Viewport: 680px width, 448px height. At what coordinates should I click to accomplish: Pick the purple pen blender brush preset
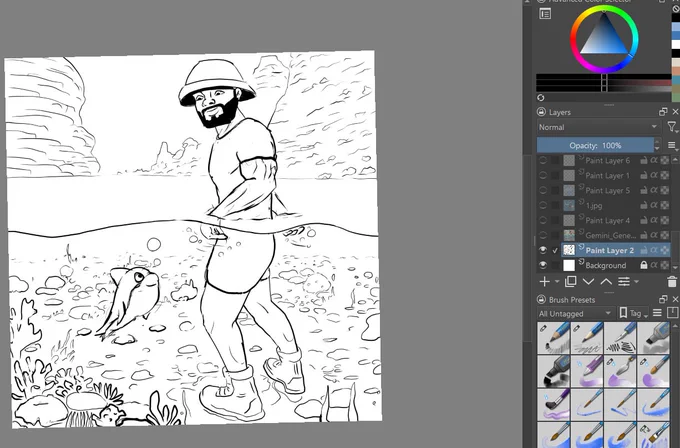tap(587, 371)
